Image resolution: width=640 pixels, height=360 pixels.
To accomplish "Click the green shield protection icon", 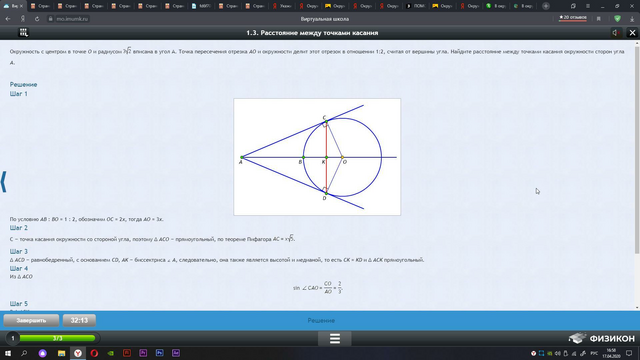I will (617, 19).
